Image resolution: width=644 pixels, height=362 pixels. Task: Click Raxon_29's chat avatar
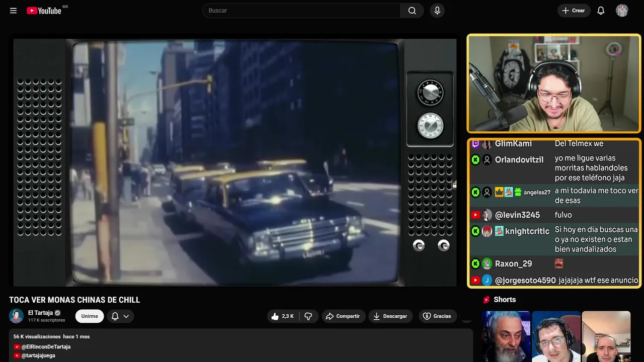[x=487, y=264]
